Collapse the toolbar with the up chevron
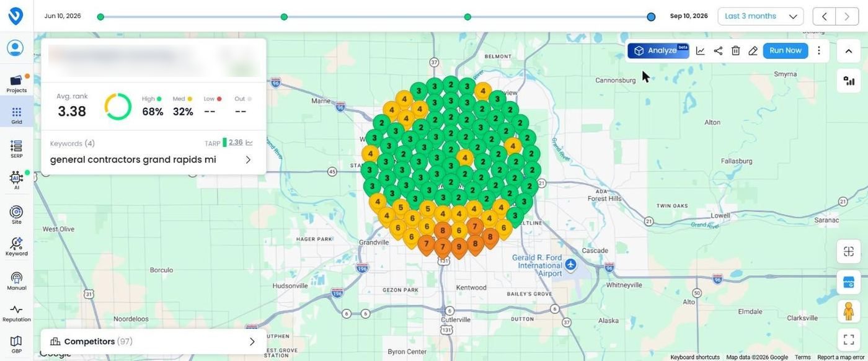The image size is (868, 361). tap(849, 51)
